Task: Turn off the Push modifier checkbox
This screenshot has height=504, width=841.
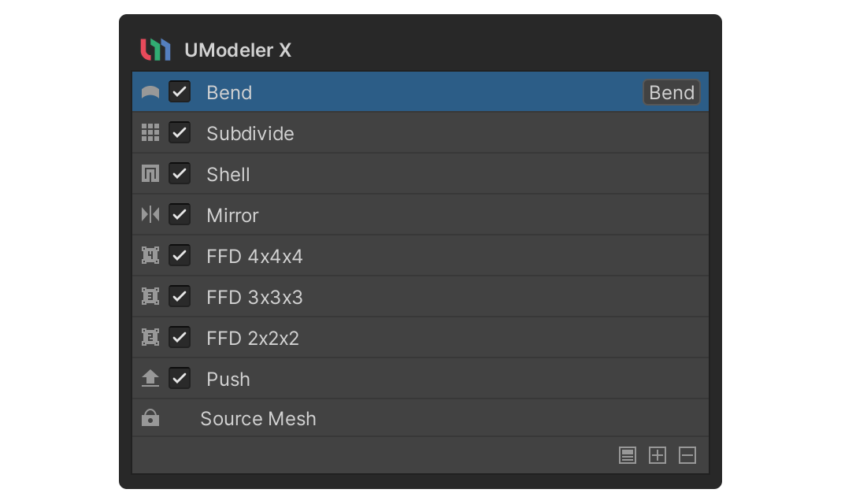Action: point(180,379)
